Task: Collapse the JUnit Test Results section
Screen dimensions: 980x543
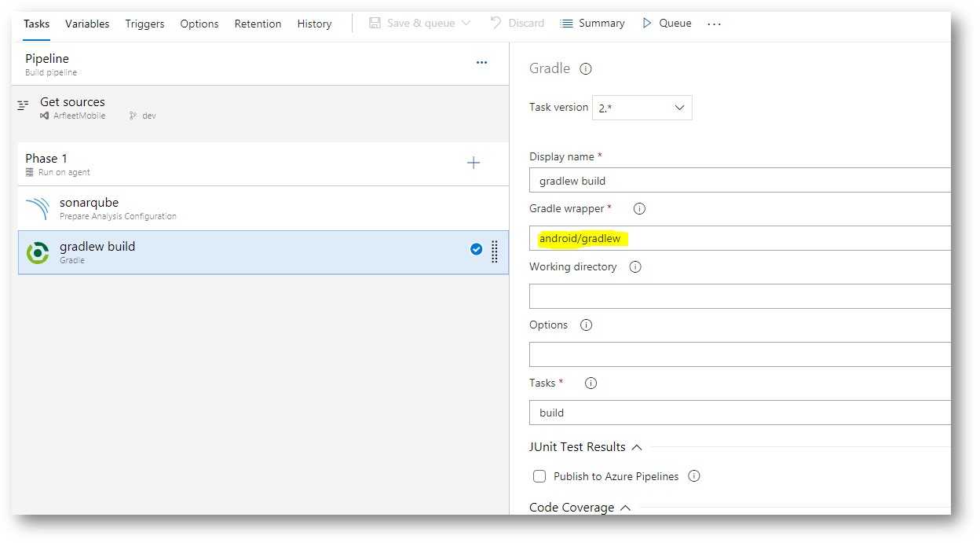Action: coord(637,447)
